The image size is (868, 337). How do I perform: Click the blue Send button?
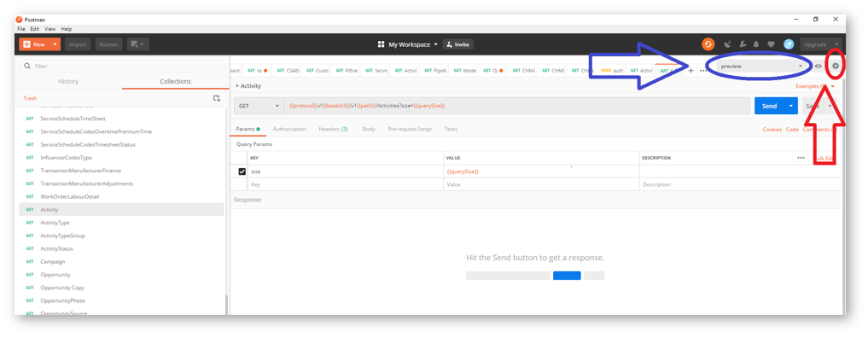(770, 106)
